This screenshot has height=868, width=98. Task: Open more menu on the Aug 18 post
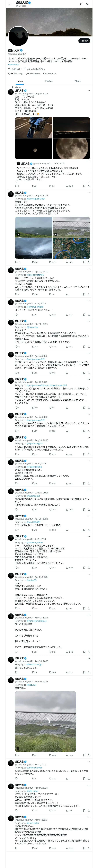point(89,193)
